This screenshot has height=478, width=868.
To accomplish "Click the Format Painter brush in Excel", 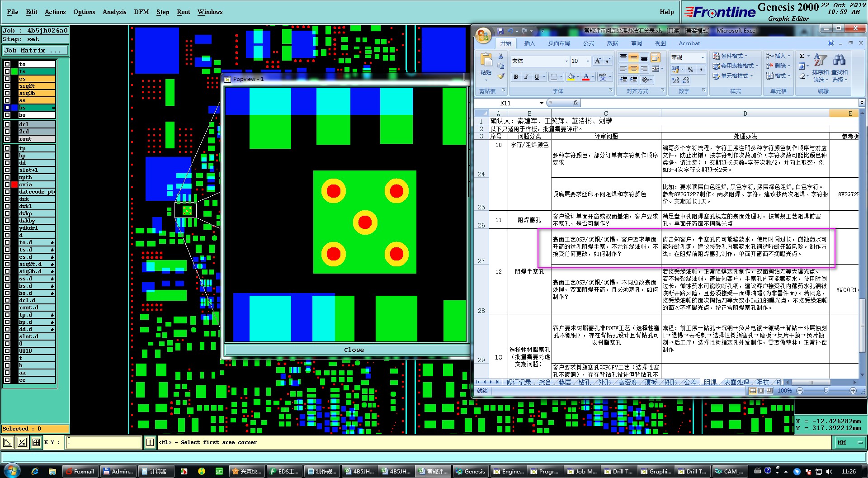I will click(500, 76).
